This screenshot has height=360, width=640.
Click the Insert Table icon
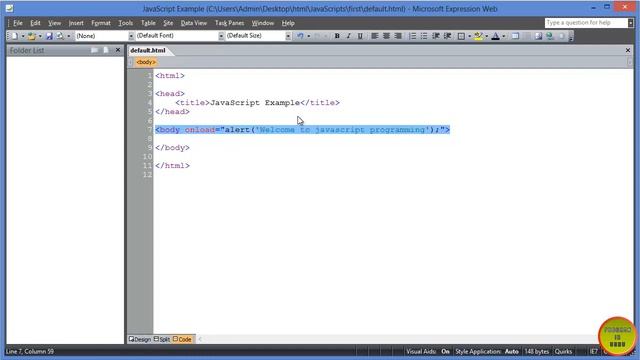pos(515,36)
